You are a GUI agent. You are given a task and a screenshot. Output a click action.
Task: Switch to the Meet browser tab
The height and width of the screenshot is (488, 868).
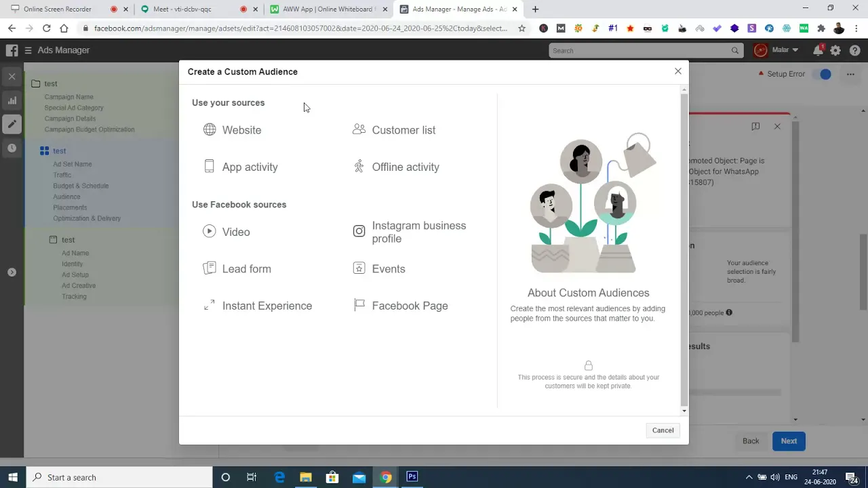(x=198, y=9)
